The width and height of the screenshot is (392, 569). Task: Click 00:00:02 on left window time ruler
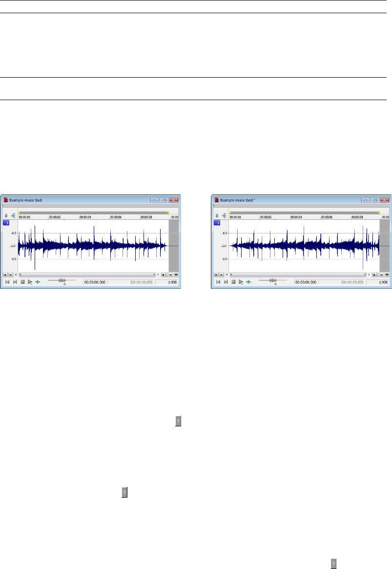pos(55,217)
